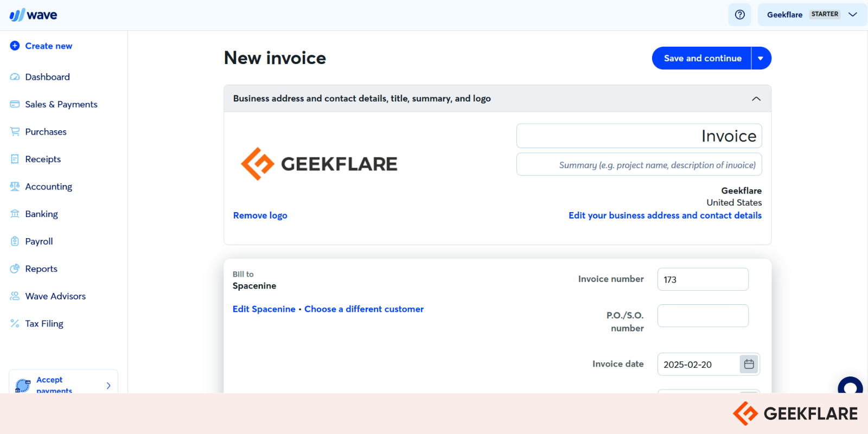Screen dimensions: 868x434
Task: Click the Create new plus icon
Action: tap(15, 46)
